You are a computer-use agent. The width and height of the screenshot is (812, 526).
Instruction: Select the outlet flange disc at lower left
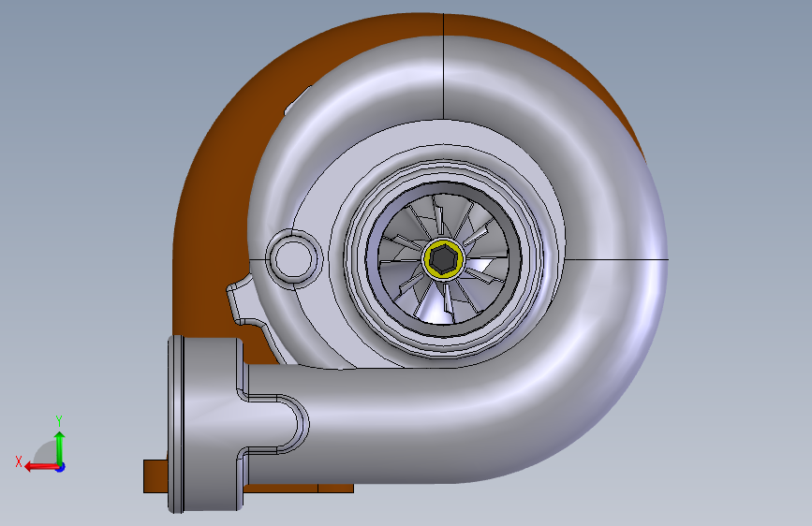[176, 424]
